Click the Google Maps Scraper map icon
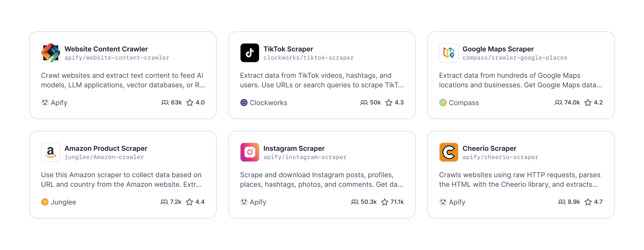Viewport: 644px width, 250px height. (449, 52)
